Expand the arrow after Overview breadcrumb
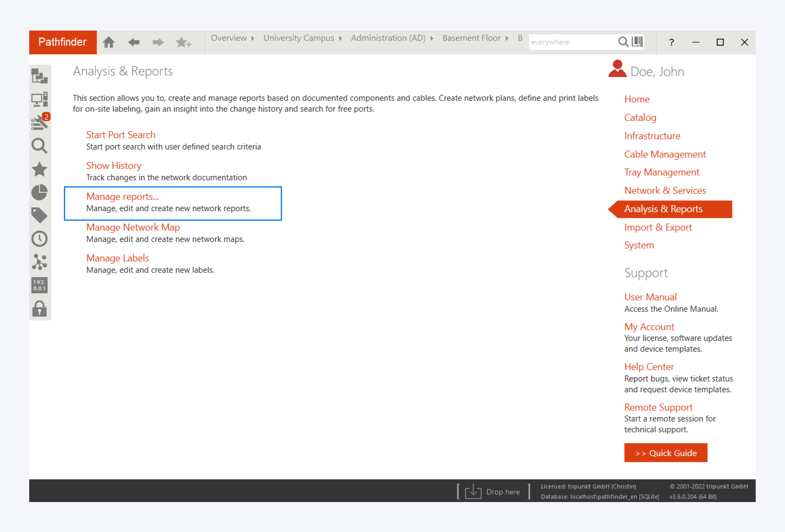This screenshot has height=532, width=785. coord(253,38)
